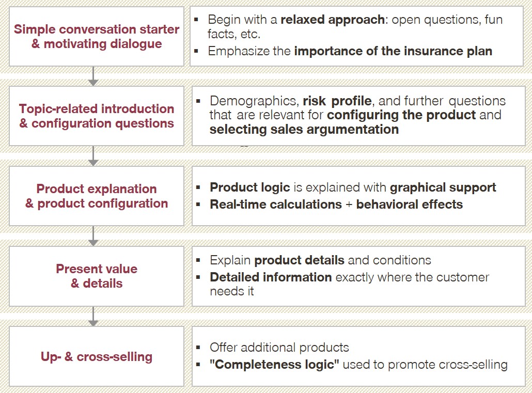Click the 'Completeness logic' quoted text
The height and width of the screenshot is (393, 532).
coord(274,365)
